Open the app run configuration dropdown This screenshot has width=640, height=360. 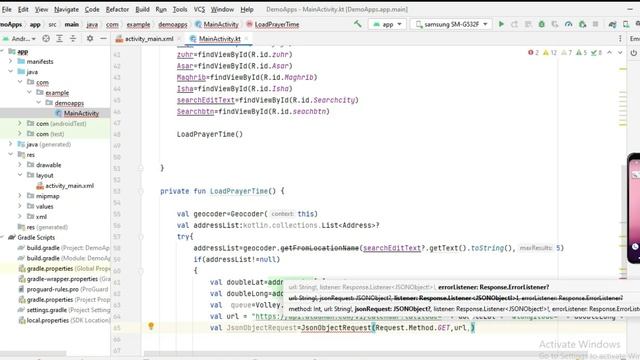[x=387, y=24]
